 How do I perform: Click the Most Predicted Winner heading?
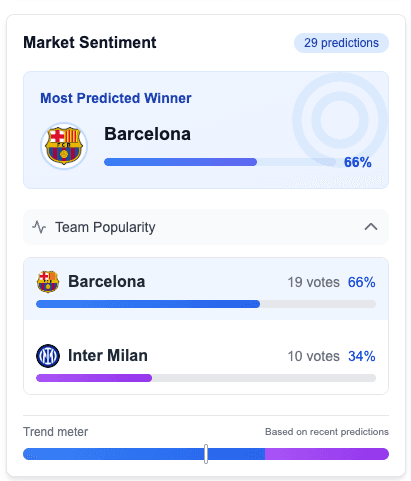116,98
